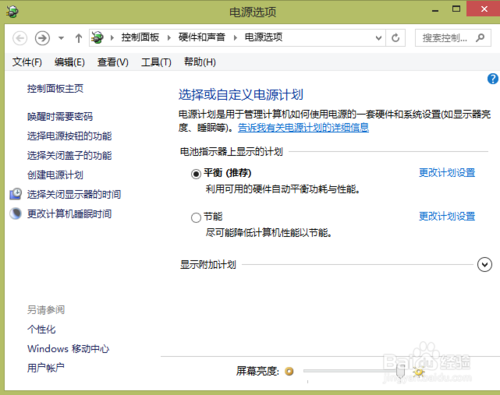Screen dimensions: 500x395
Task: Expand the arrow after 硬件和声音 breadcrumb
Action: click(235, 38)
